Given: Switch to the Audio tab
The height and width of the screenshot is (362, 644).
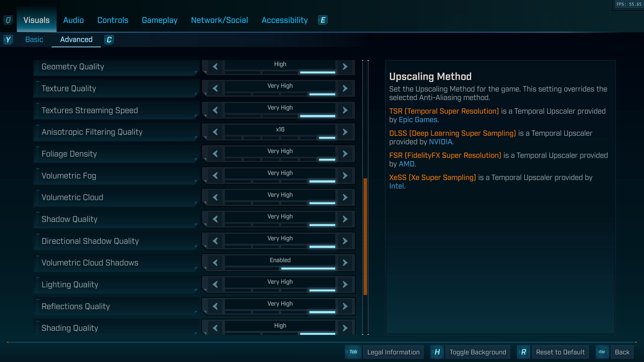Looking at the screenshot, I should [x=73, y=20].
